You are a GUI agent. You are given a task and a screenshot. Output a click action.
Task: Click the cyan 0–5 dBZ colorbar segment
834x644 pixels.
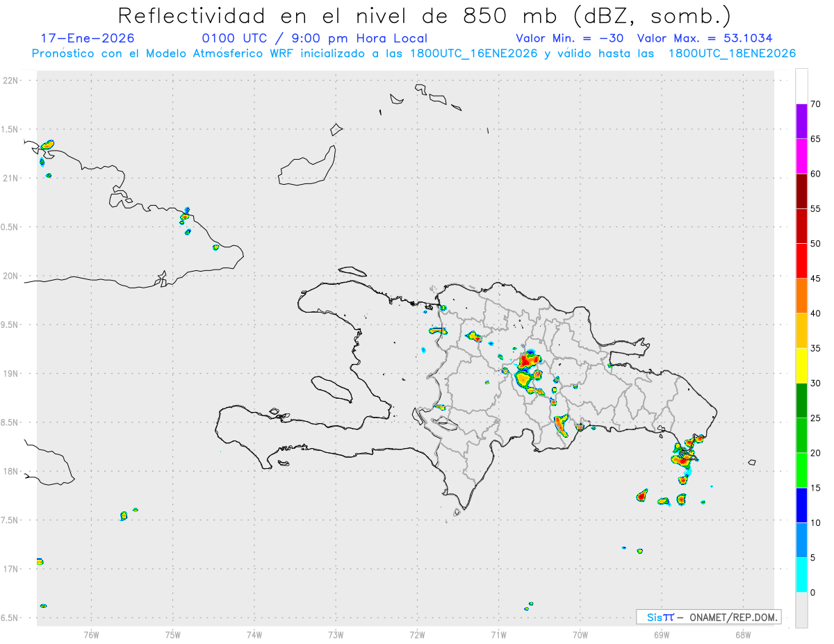801,575
